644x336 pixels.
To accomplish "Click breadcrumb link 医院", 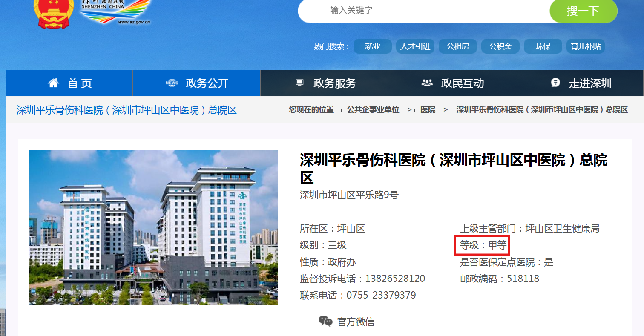I will pyautogui.click(x=428, y=109).
